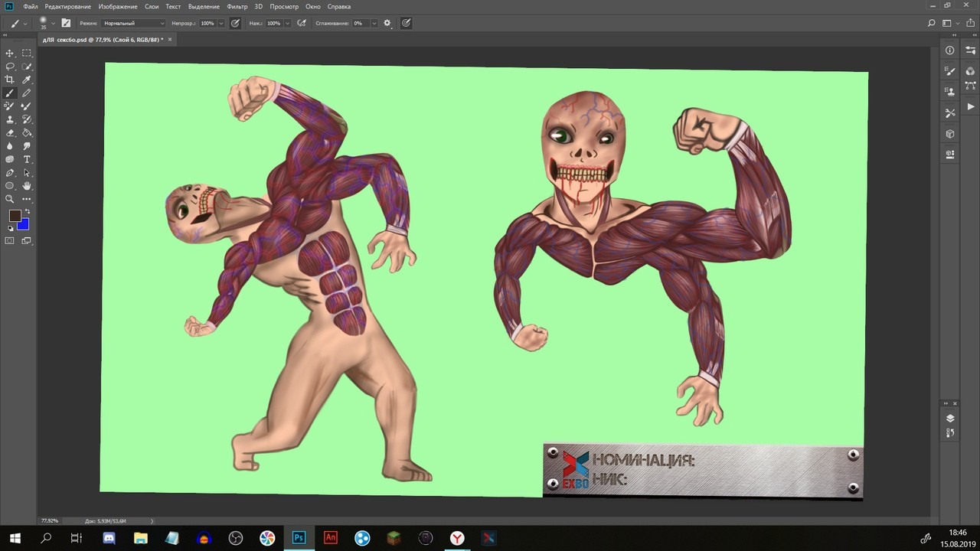Screen dimensions: 980x551
Task: Select the Hand tool
Action: (27, 186)
